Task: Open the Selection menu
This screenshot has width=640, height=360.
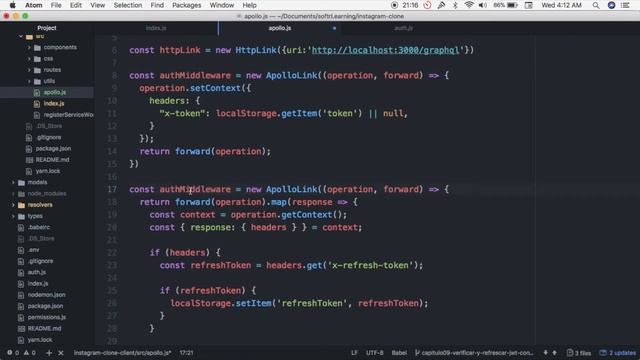Action: 128,5
